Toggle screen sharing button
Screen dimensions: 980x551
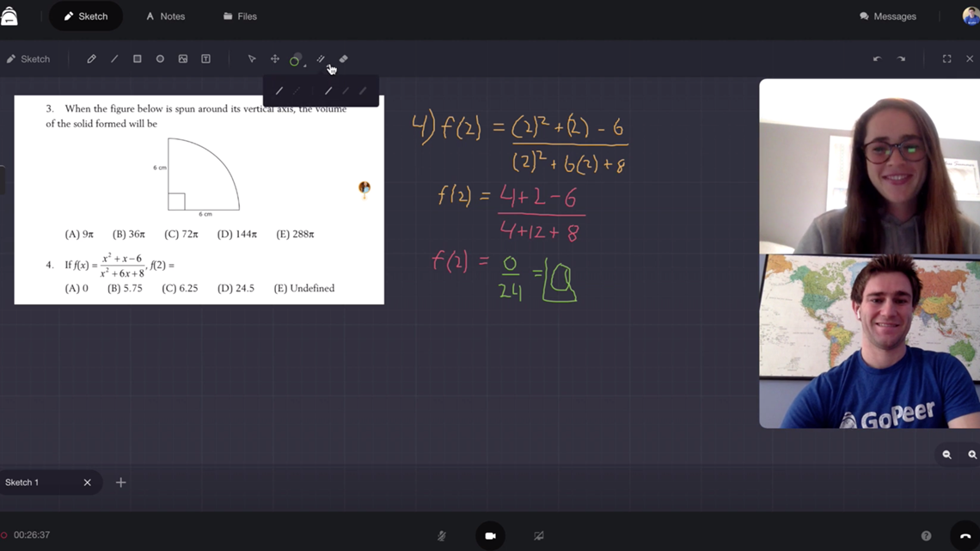[x=539, y=536]
